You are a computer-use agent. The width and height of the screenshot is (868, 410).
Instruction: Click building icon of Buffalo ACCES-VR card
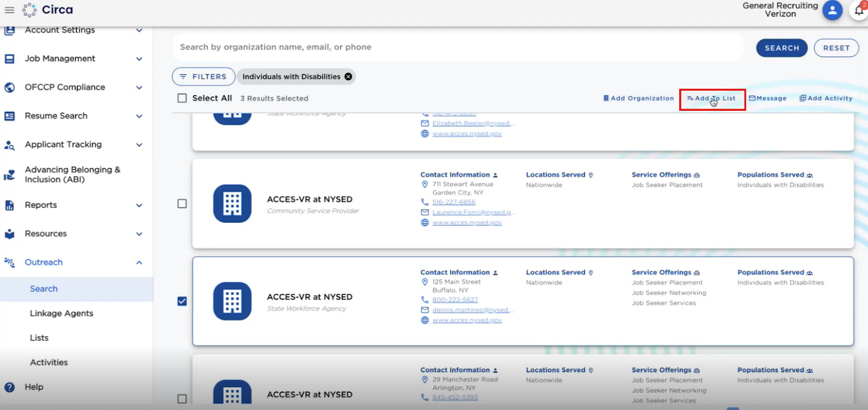tap(232, 301)
